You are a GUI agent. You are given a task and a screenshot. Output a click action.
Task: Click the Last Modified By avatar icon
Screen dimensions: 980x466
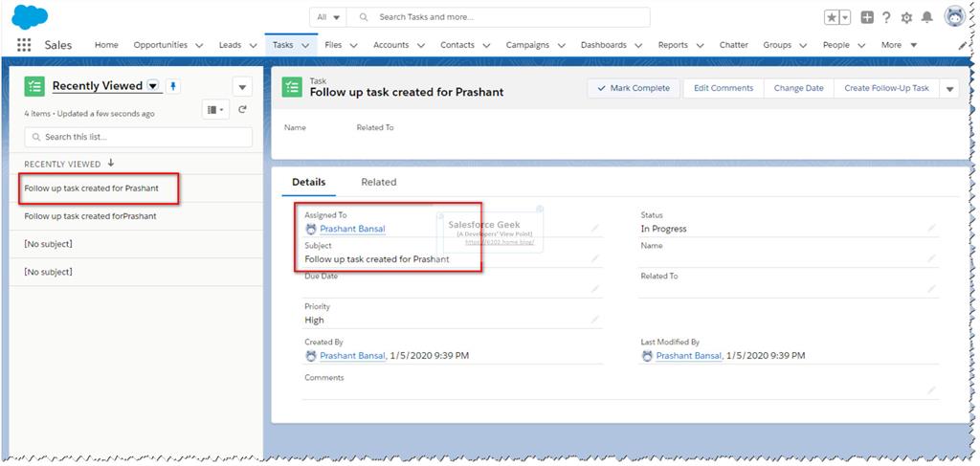click(647, 356)
